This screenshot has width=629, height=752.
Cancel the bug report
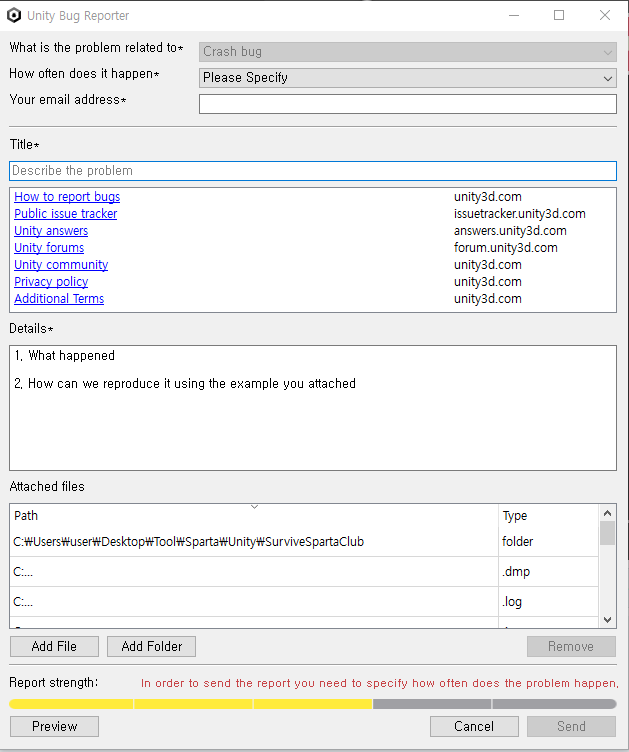pos(474,726)
